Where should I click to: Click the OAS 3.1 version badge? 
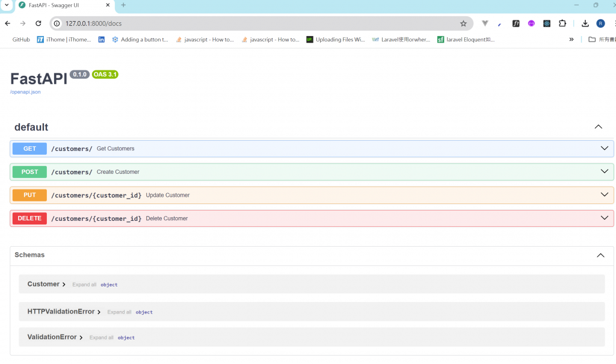tap(105, 74)
